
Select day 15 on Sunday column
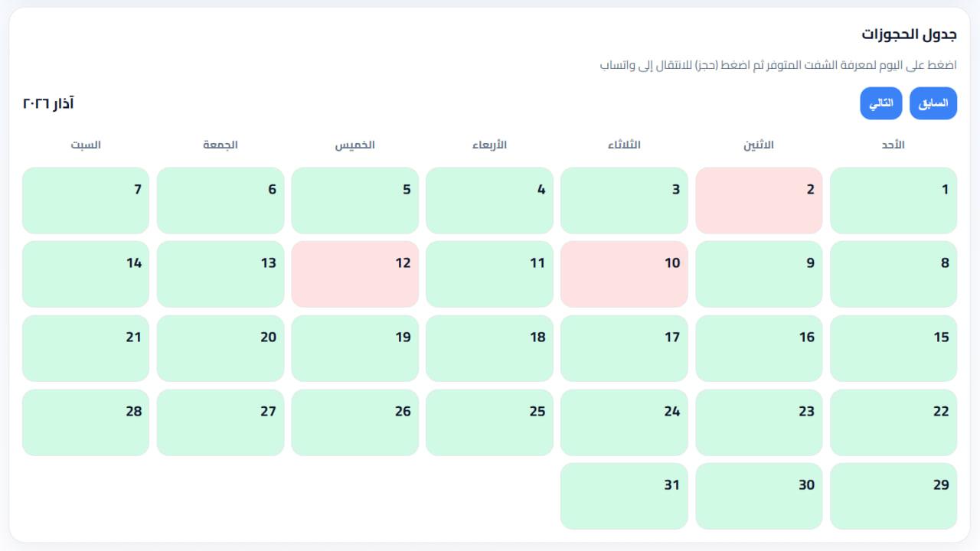click(893, 348)
